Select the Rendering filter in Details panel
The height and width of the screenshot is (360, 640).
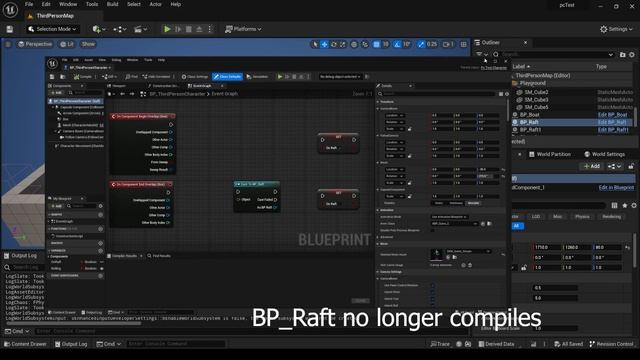pos(611,217)
